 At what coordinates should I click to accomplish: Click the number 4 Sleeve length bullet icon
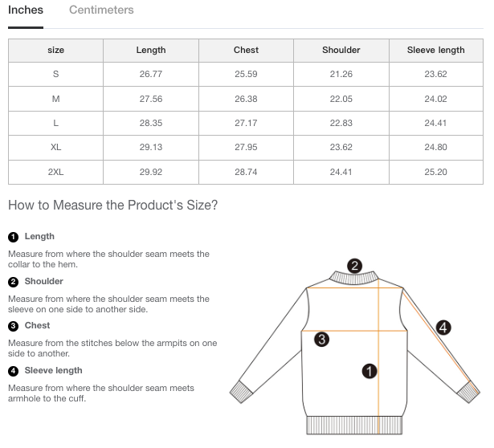pyautogui.click(x=13, y=371)
